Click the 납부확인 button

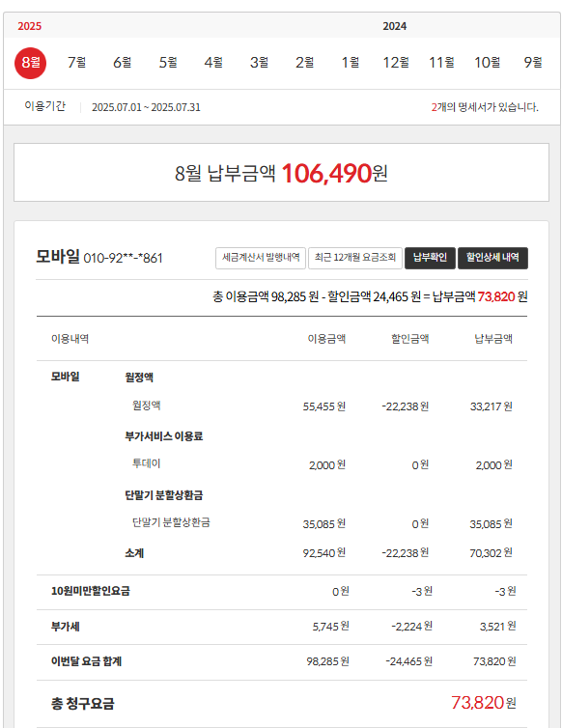click(x=430, y=258)
